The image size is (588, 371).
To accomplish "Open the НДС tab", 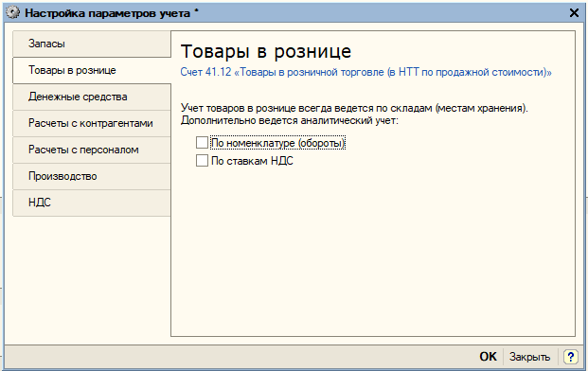I will 92,203.
